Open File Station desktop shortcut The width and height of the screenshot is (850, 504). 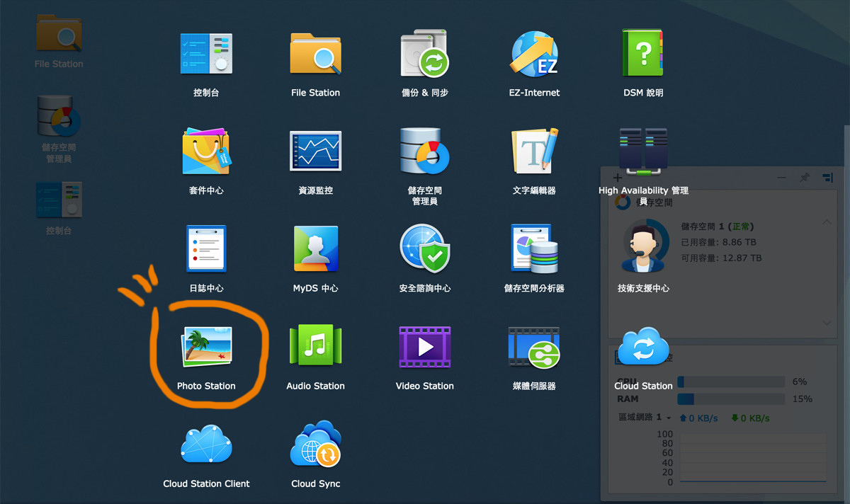(x=59, y=34)
